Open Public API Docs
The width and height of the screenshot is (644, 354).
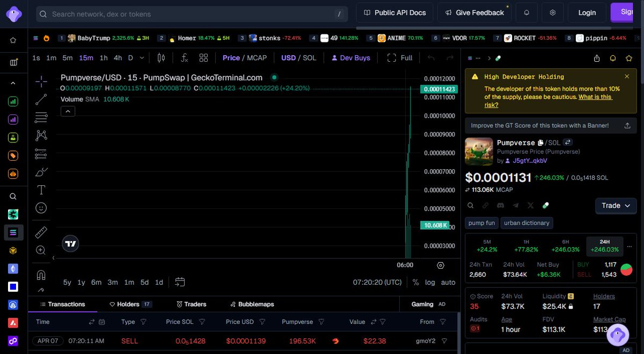[394, 12]
